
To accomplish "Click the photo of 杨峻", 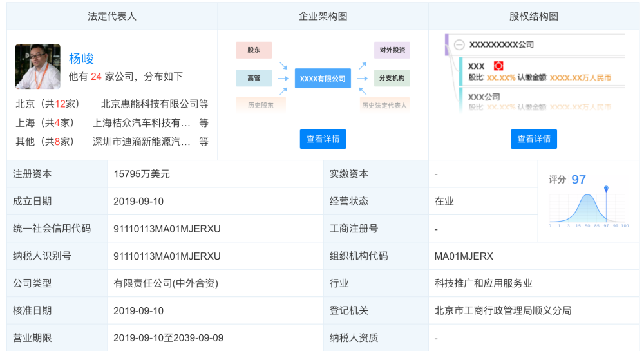I will click(38, 66).
